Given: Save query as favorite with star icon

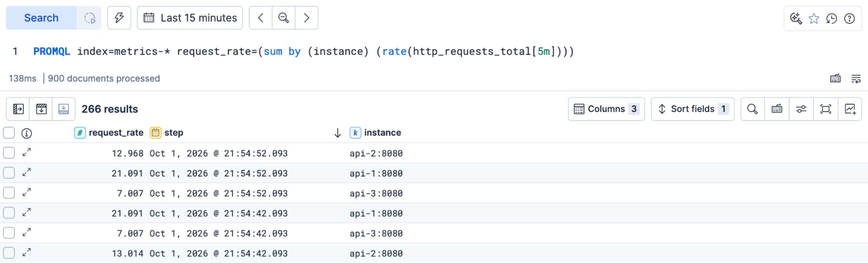Looking at the screenshot, I should (814, 18).
